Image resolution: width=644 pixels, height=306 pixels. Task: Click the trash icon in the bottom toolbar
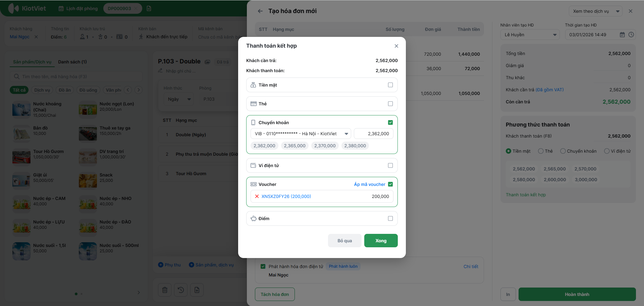pos(165,290)
